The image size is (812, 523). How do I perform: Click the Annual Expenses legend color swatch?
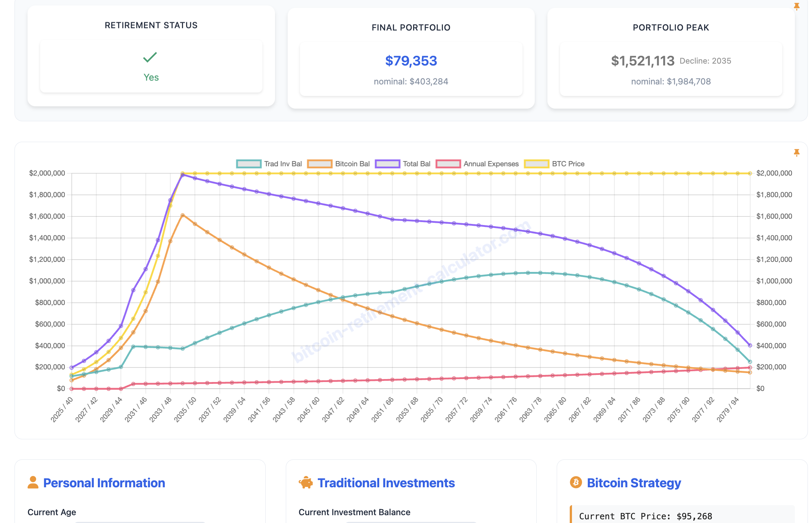point(448,164)
